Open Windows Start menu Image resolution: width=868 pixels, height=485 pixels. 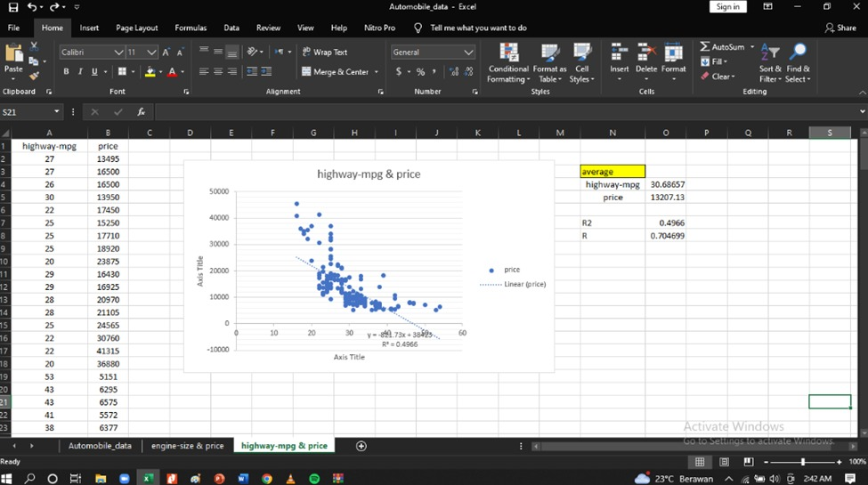pos(6,478)
